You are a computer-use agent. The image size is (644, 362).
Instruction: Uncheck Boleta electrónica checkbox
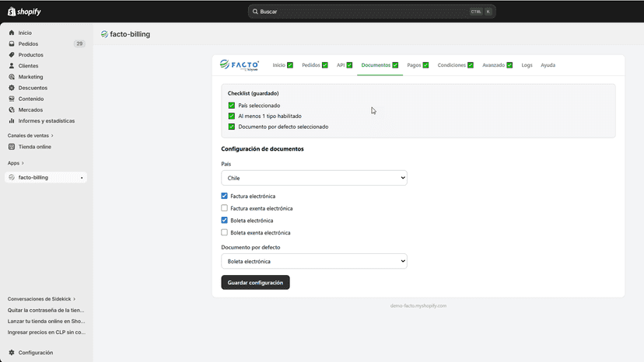click(224, 220)
